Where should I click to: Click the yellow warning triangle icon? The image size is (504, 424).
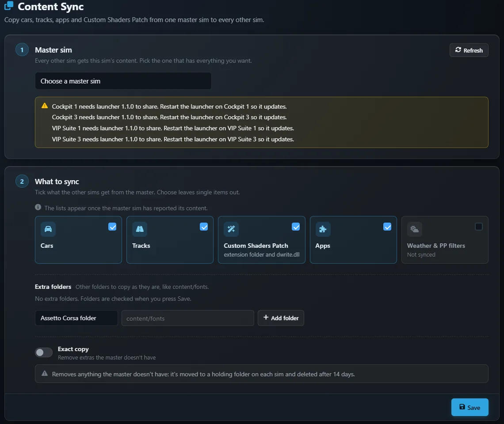[45, 106]
